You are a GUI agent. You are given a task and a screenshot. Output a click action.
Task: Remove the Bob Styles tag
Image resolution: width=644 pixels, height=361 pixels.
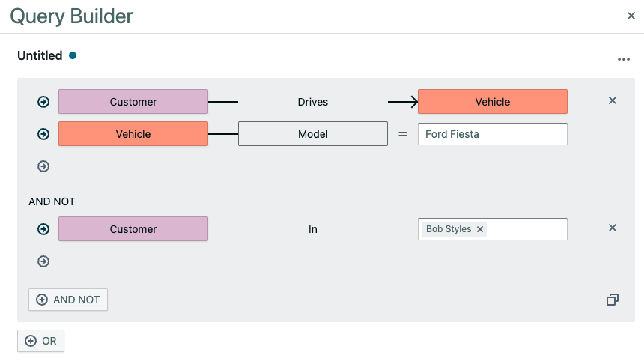[x=480, y=229]
